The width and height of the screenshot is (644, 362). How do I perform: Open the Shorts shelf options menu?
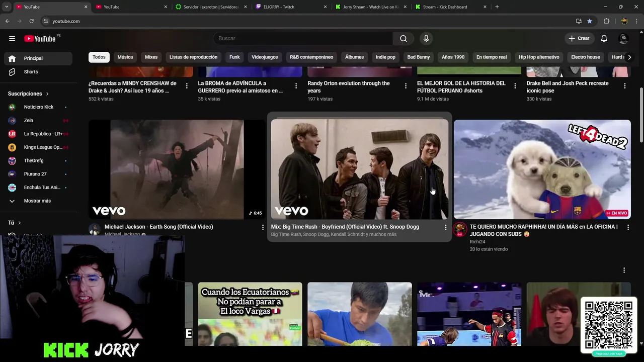click(624, 270)
